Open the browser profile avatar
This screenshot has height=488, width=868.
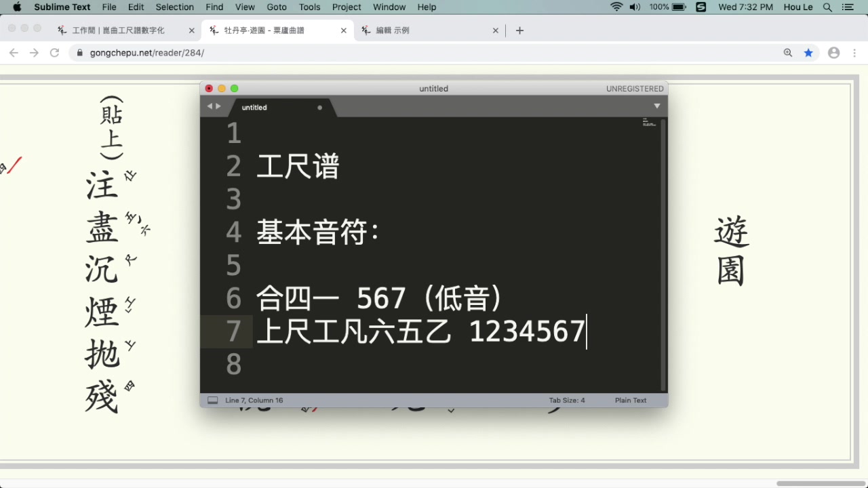(834, 53)
